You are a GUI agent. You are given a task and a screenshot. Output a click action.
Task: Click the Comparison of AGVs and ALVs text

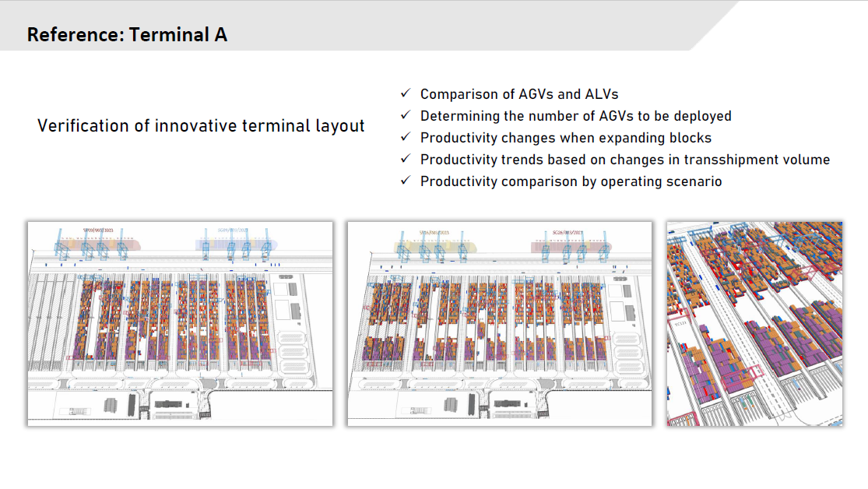pos(518,94)
